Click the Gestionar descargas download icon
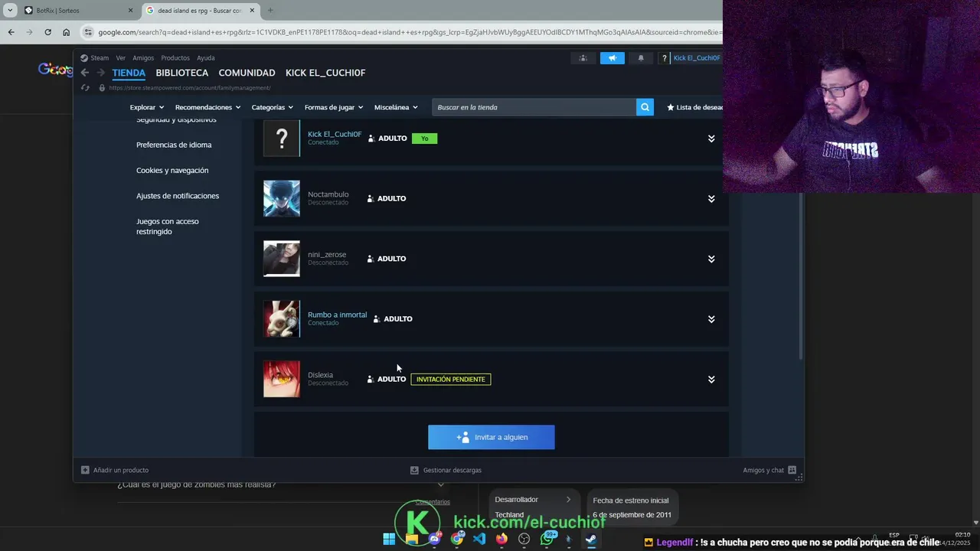 (414, 470)
